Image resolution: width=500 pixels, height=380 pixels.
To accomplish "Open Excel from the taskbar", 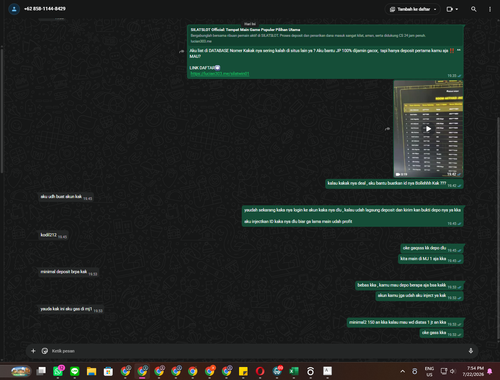I will [294, 371].
